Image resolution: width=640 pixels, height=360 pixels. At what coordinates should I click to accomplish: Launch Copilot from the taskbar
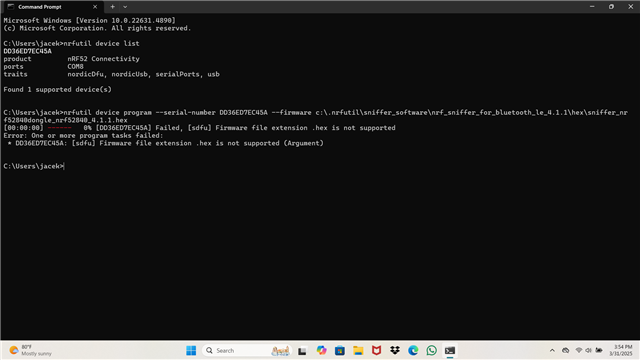[321, 350]
